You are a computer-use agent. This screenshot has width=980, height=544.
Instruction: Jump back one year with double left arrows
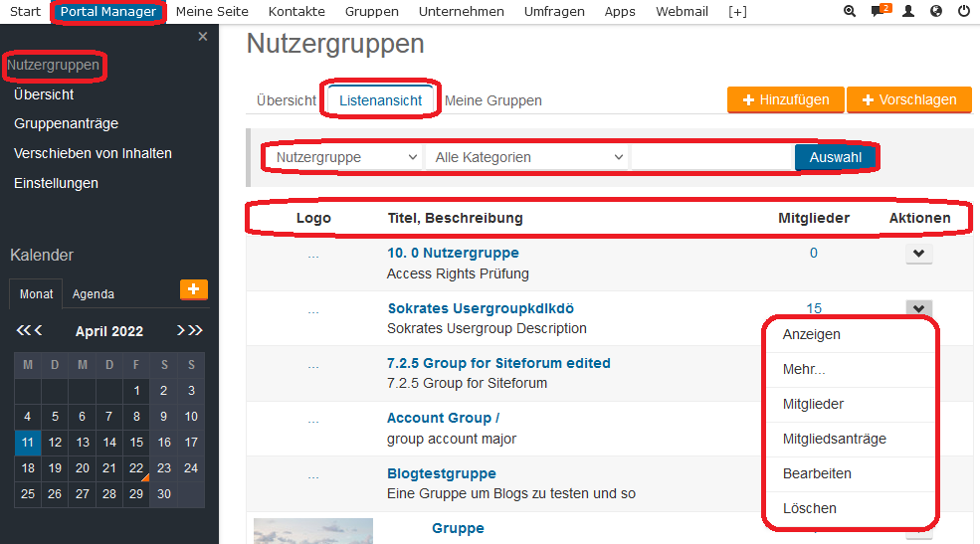click(x=23, y=330)
